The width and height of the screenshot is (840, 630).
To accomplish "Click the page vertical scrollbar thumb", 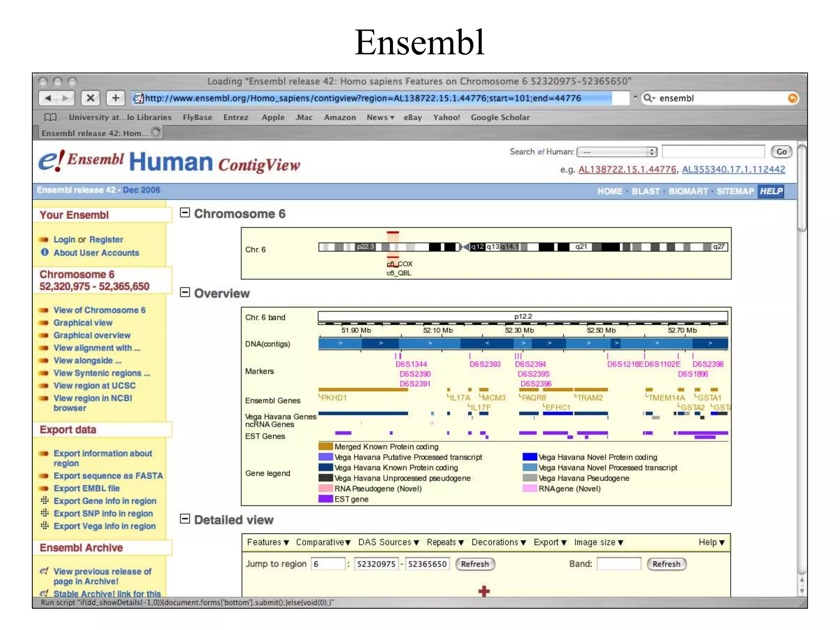I will click(802, 187).
